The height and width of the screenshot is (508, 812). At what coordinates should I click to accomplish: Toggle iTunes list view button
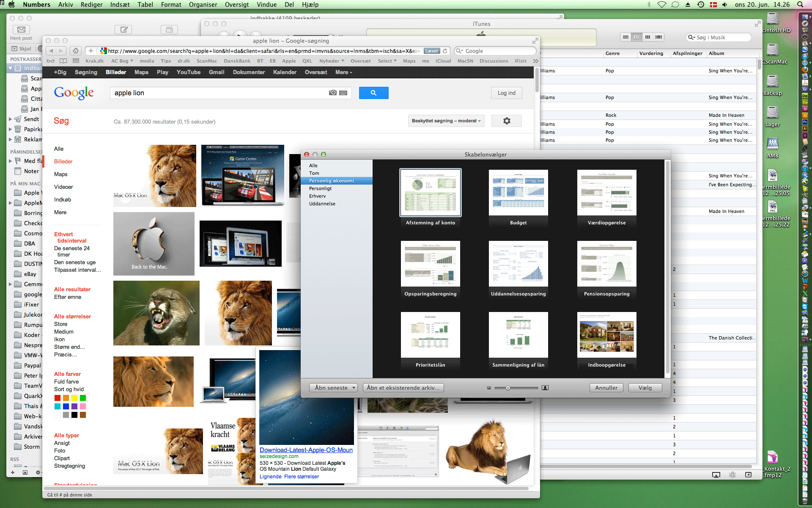625,37
